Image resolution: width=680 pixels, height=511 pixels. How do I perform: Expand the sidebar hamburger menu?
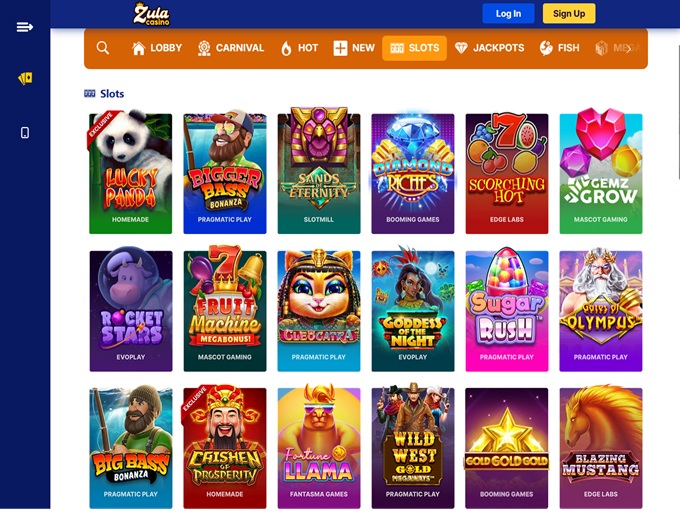coord(25,27)
